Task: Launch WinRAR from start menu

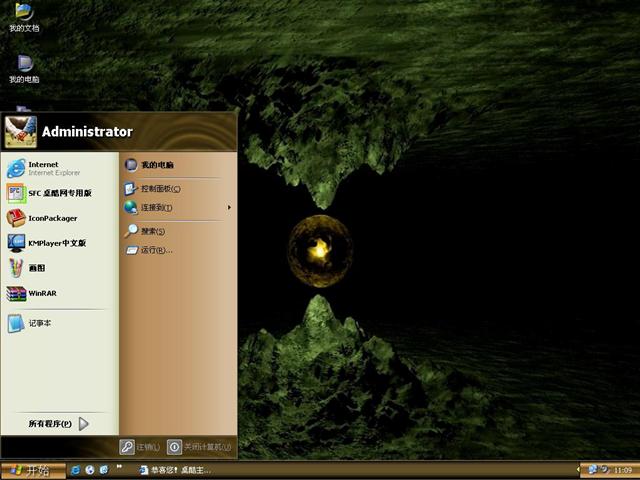Action: [40, 294]
